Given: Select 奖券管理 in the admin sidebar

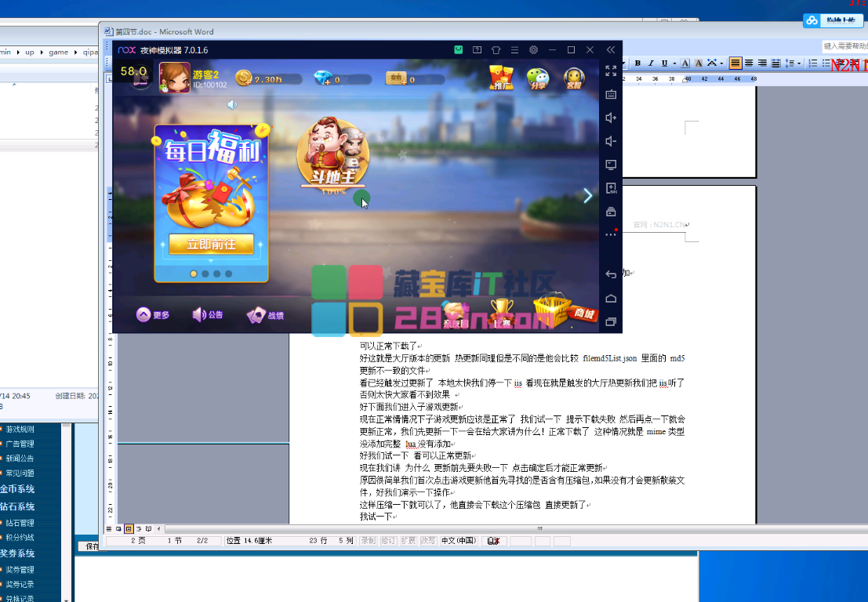Looking at the screenshot, I should click(20, 570).
